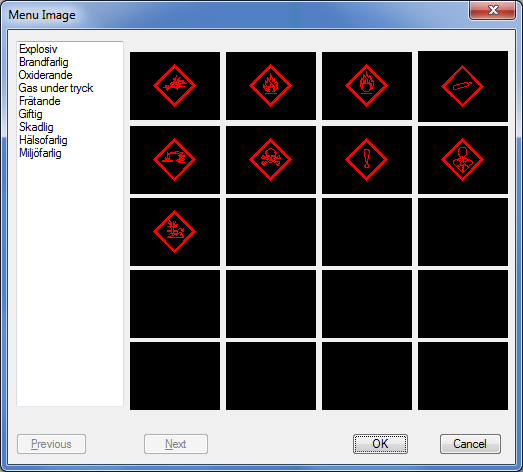This screenshot has height=472, width=523.
Task: Confirm with the OK button
Action: (380, 444)
